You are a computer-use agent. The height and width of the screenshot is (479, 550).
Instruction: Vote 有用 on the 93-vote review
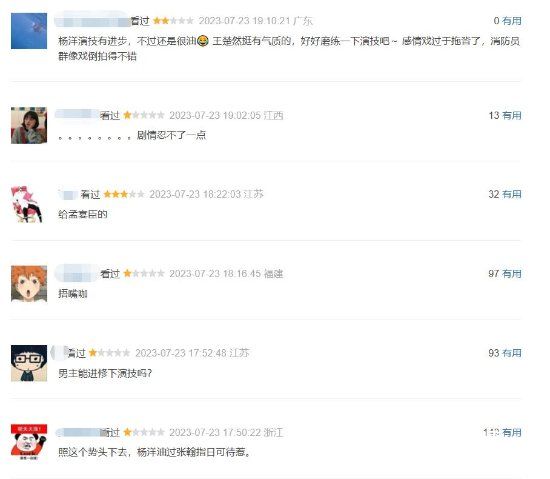click(x=512, y=353)
